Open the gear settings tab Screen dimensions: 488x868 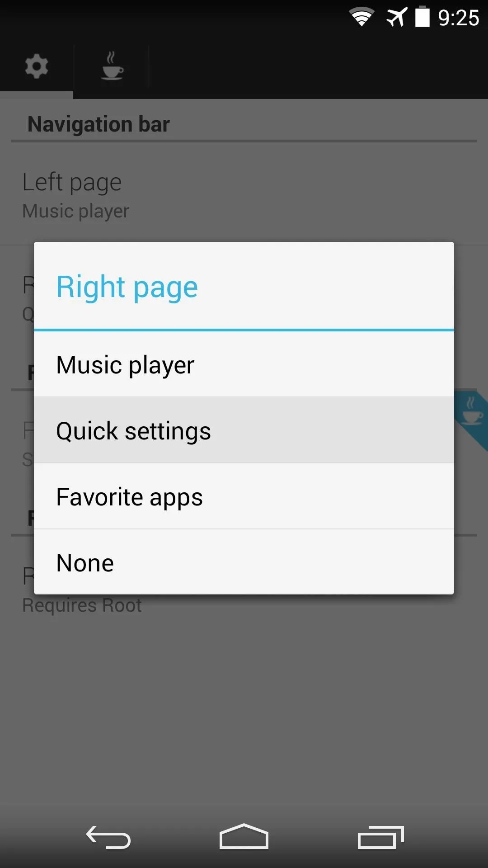click(37, 67)
